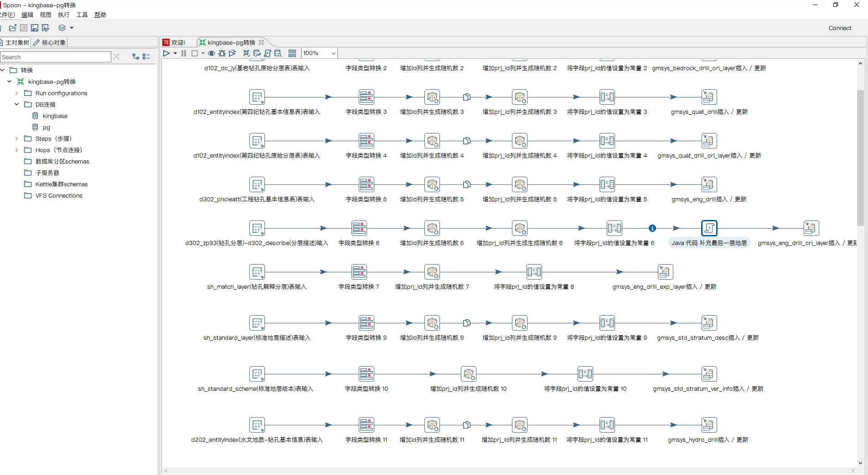Collapse all tree nodes
The image size is (868, 475).
pyautogui.click(x=146, y=56)
